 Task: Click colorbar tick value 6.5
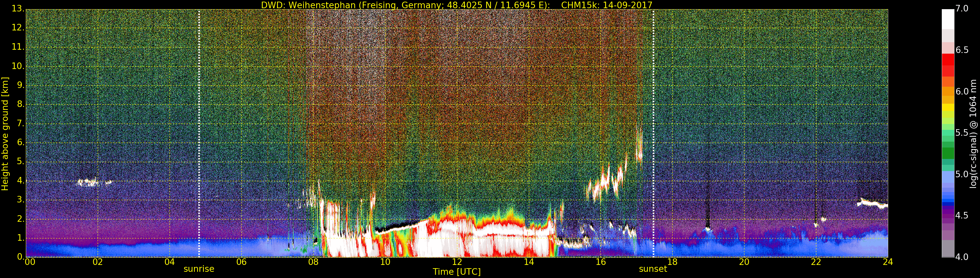[962, 50]
